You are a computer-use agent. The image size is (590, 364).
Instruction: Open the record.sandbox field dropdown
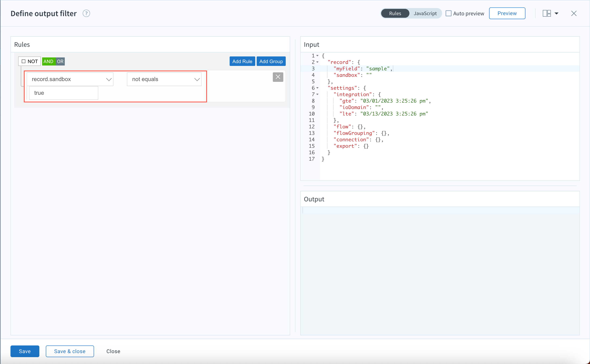click(x=70, y=79)
